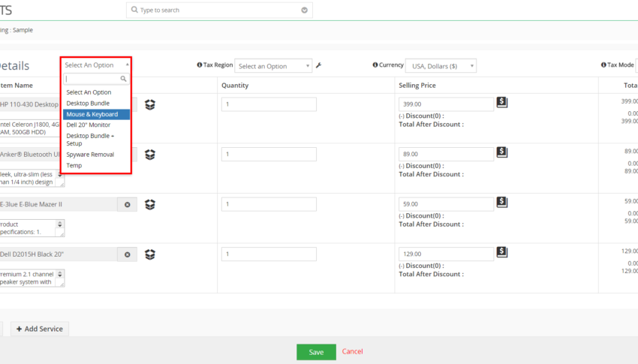Image resolution: width=638 pixels, height=364 pixels.
Task: Click the red Cancel link
Action: 352,351
